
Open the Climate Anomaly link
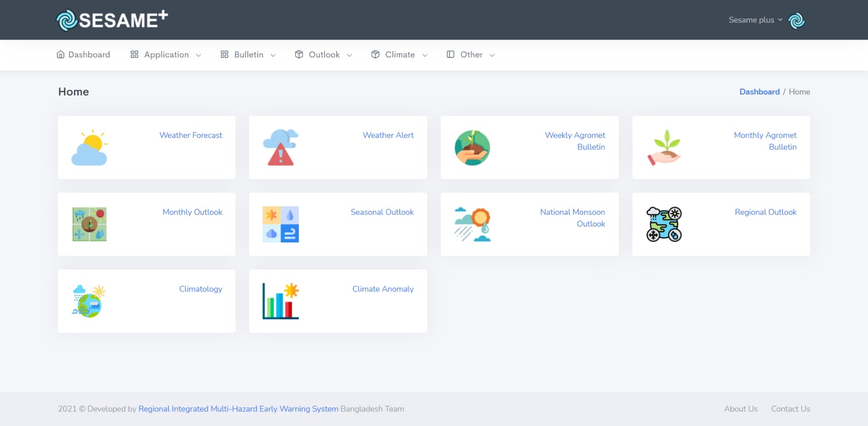383,289
